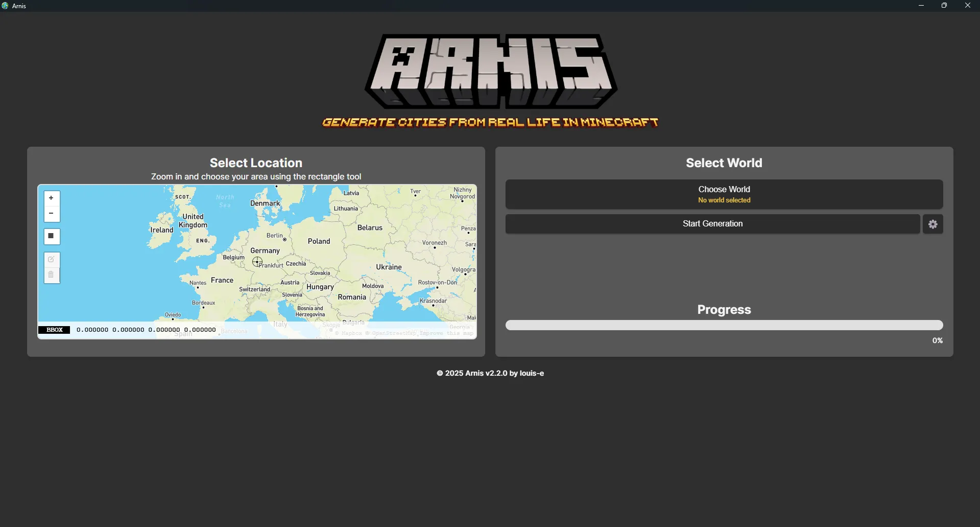Click the Frankfurt crosshair marker on map
980x527 pixels.
[257, 262]
